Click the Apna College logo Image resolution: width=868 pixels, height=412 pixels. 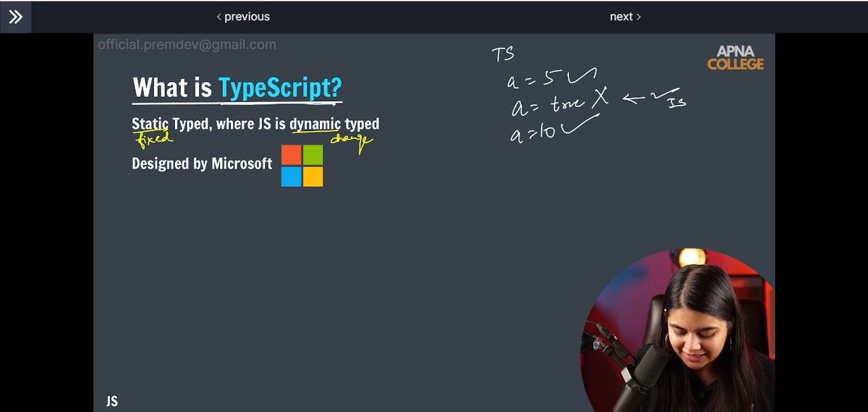click(x=735, y=58)
